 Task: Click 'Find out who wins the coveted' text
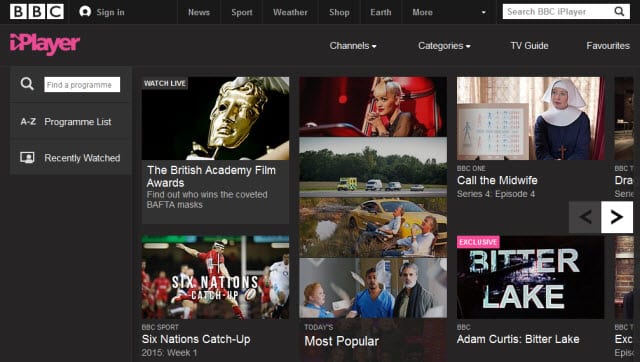[x=207, y=194]
